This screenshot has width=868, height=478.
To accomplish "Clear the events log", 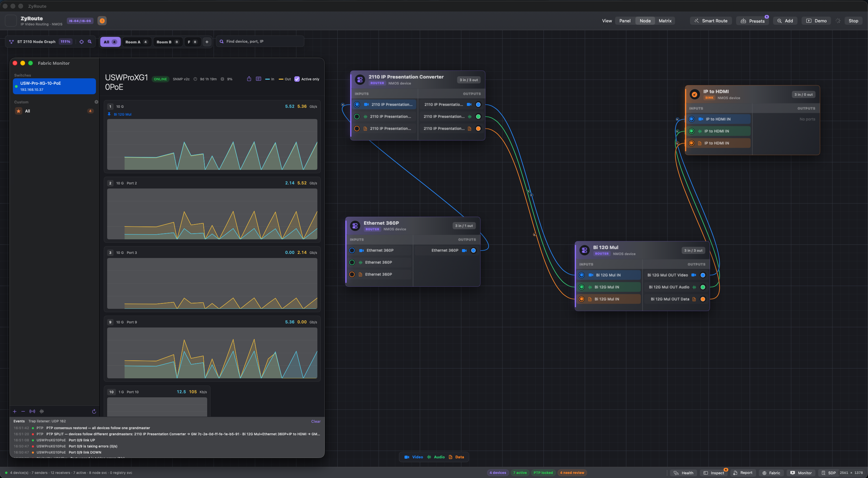I will point(316,421).
